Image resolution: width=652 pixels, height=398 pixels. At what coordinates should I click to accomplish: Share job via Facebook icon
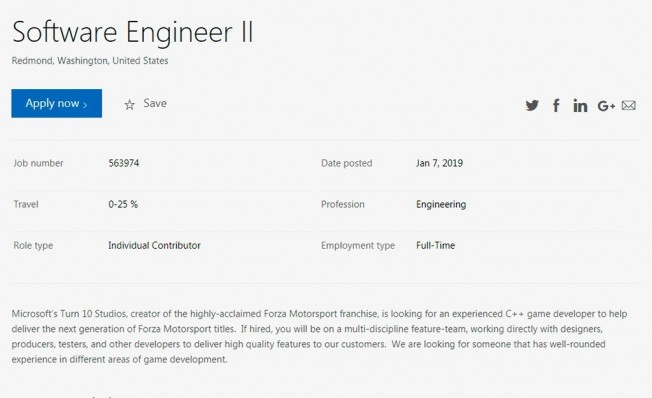click(556, 106)
